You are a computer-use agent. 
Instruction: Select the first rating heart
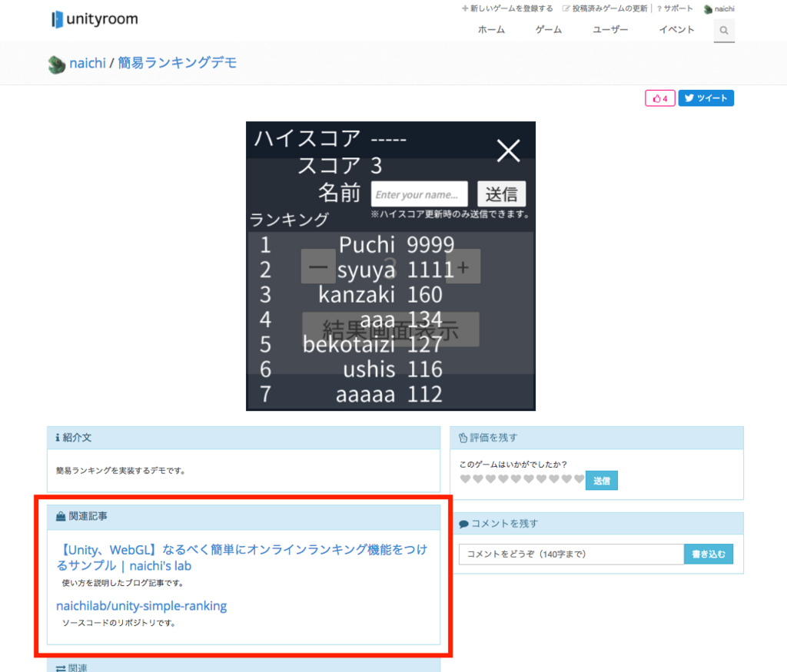coord(465,479)
